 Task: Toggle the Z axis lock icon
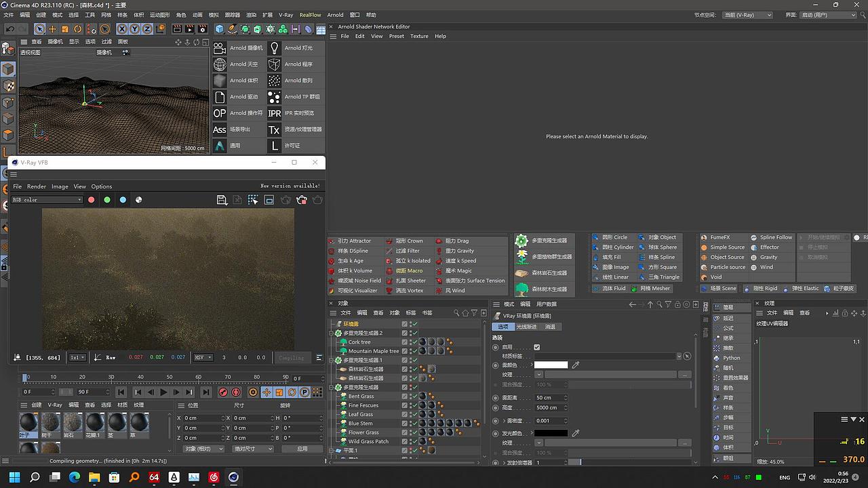click(148, 29)
